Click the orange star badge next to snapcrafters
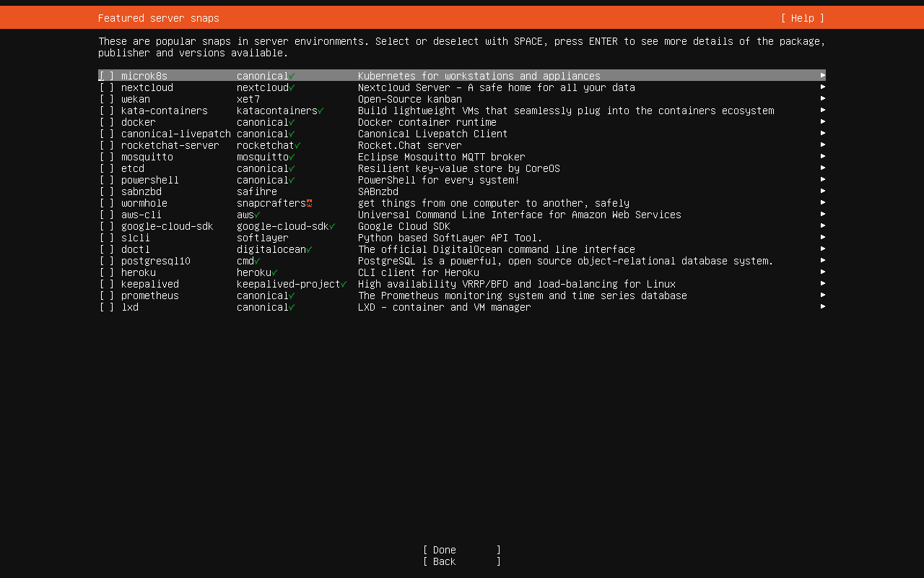The height and width of the screenshot is (578, 924). 309,203
